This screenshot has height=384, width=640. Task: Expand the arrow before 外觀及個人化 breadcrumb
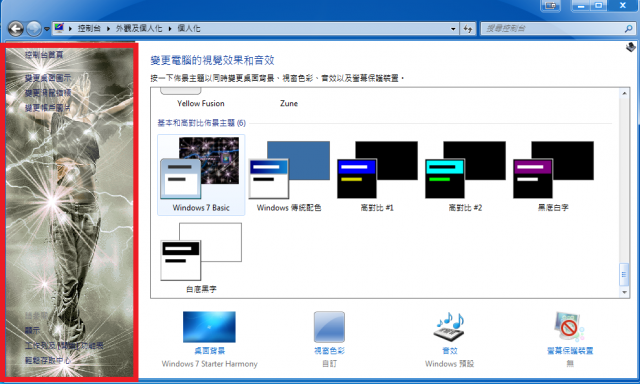coord(109,29)
